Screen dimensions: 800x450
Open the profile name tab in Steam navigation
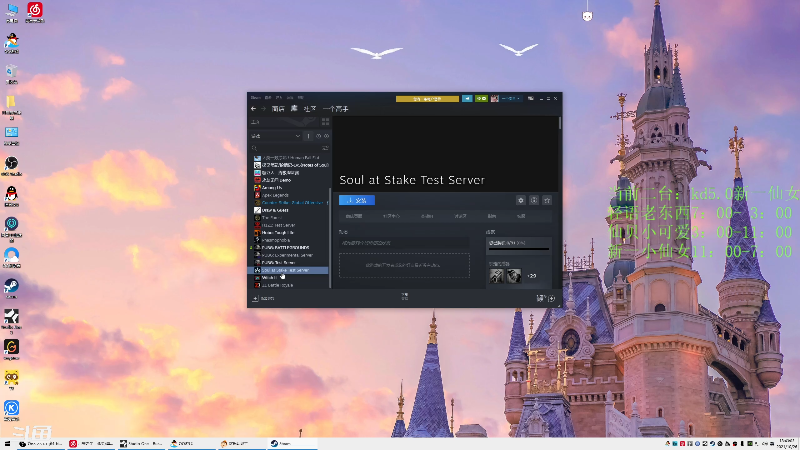click(x=336, y=109)
